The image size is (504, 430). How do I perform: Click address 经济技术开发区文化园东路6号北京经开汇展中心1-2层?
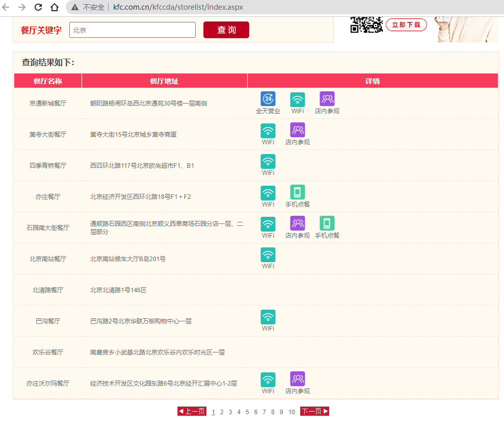(164, 384)
